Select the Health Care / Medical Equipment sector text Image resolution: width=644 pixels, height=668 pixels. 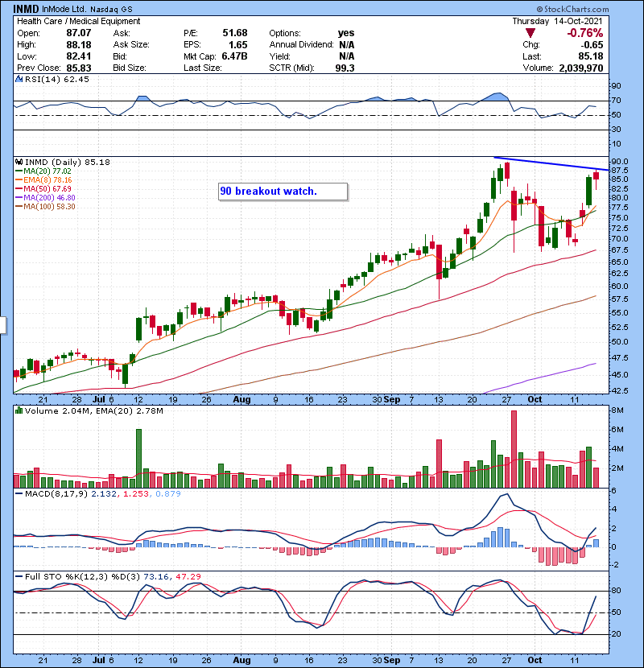pyautogui.click(x=78, y=21)
